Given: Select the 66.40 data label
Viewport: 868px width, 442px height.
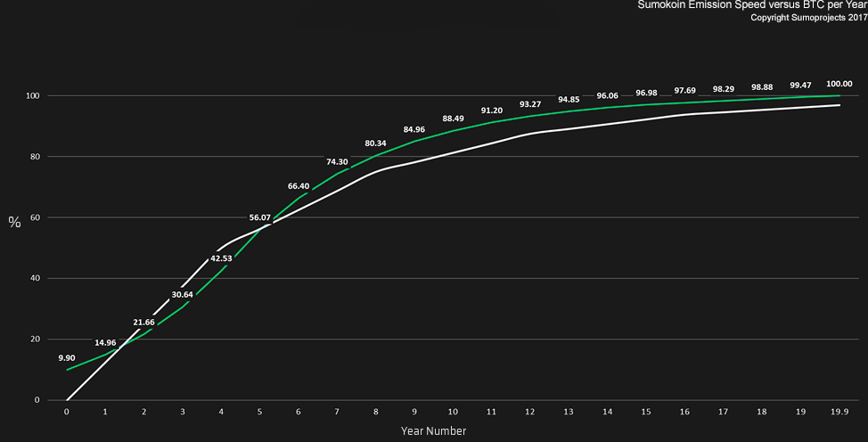Looking at the screenshot, I should coord(299,186).
